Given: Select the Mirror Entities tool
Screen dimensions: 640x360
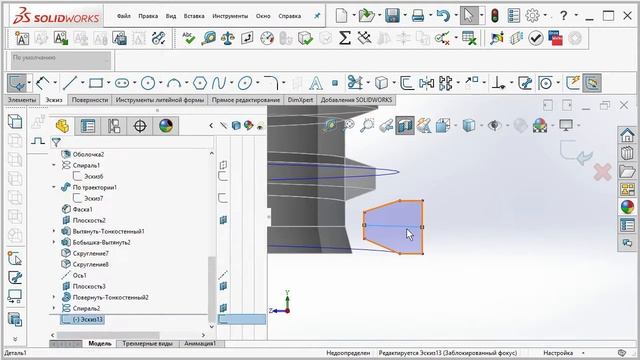Looking at the screenshot, I should pyautogui.click(x=426, y=83).
